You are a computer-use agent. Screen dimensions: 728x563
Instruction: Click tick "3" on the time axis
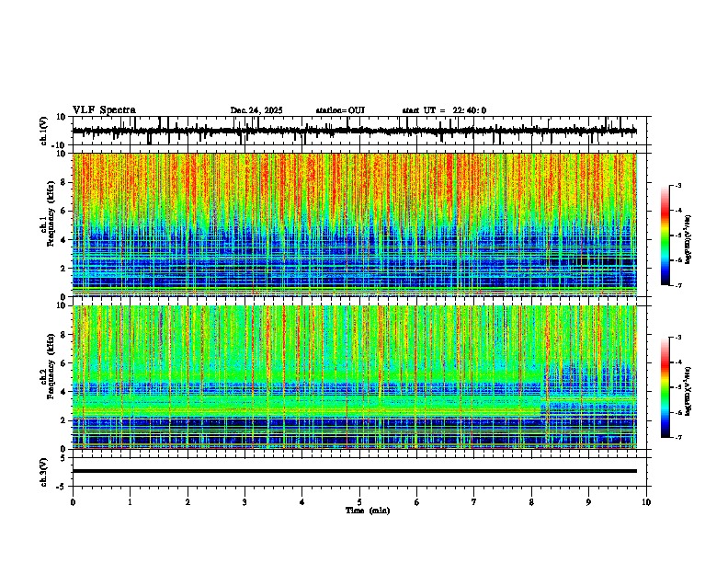[245, 502]
